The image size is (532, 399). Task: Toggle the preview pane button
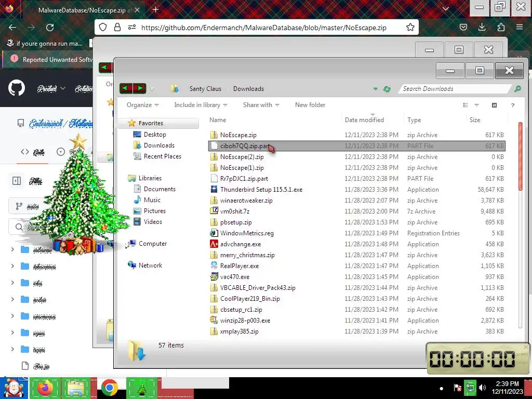(495, 105)
